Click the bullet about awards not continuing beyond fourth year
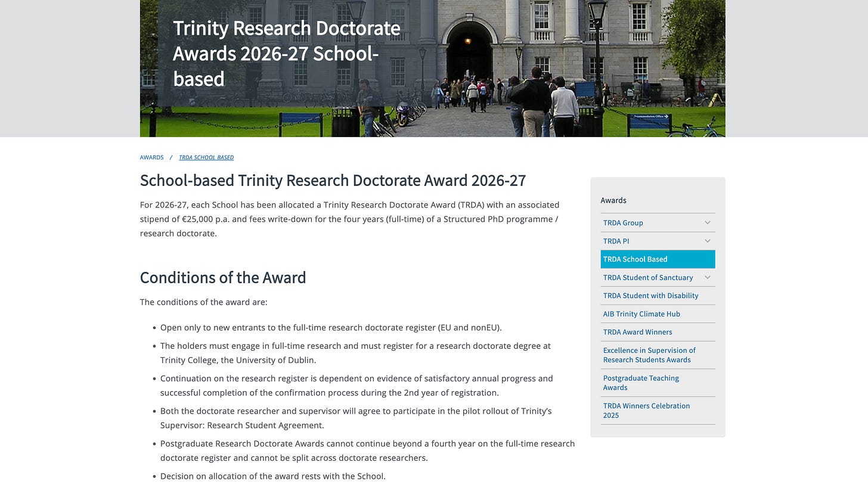The width and height of the screenshot is (868, 496). click(x=367, y=451)
